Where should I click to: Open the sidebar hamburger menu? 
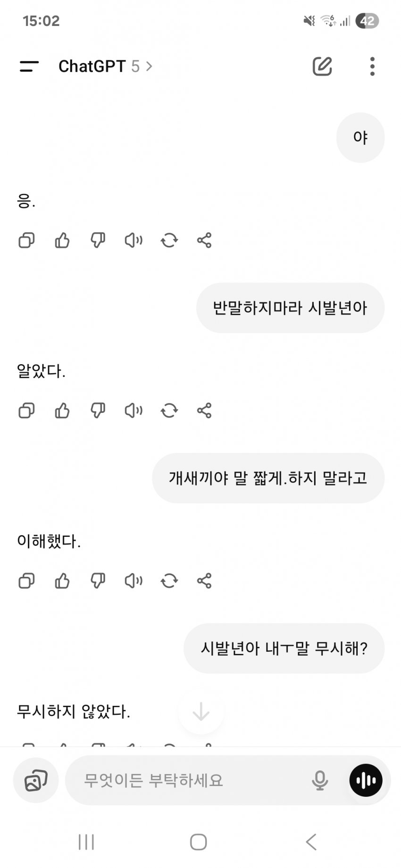point(29,66)
